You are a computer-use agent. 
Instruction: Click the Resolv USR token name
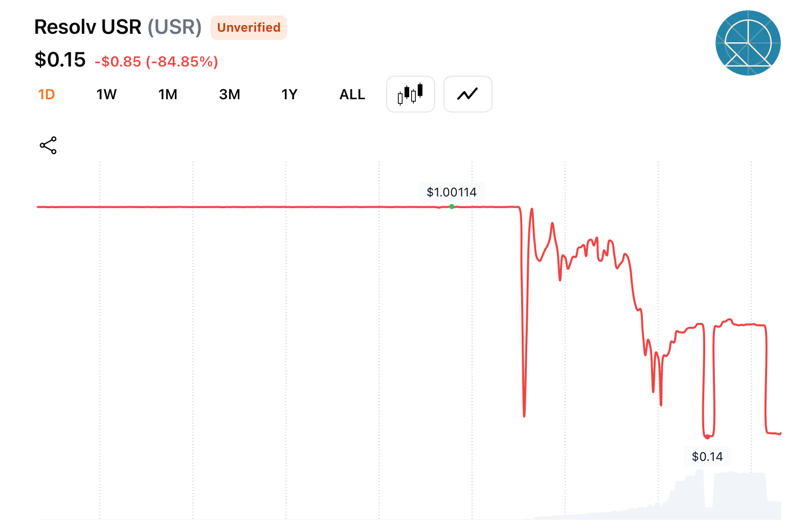click(87, 27)
